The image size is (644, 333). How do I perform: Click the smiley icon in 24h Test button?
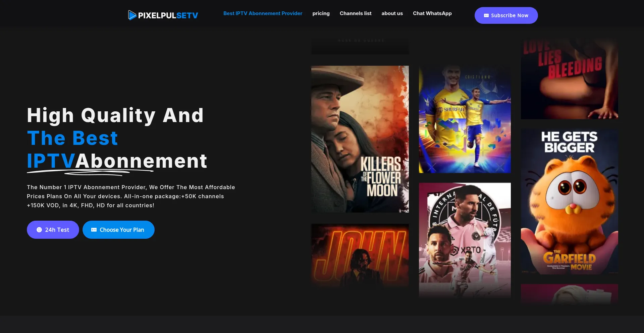tap(39, 230)
